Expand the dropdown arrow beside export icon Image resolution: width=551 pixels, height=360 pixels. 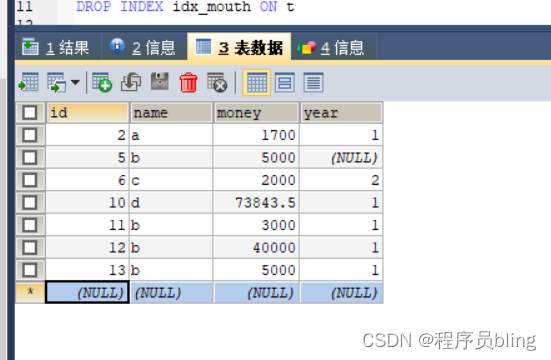tap(75, 82)
